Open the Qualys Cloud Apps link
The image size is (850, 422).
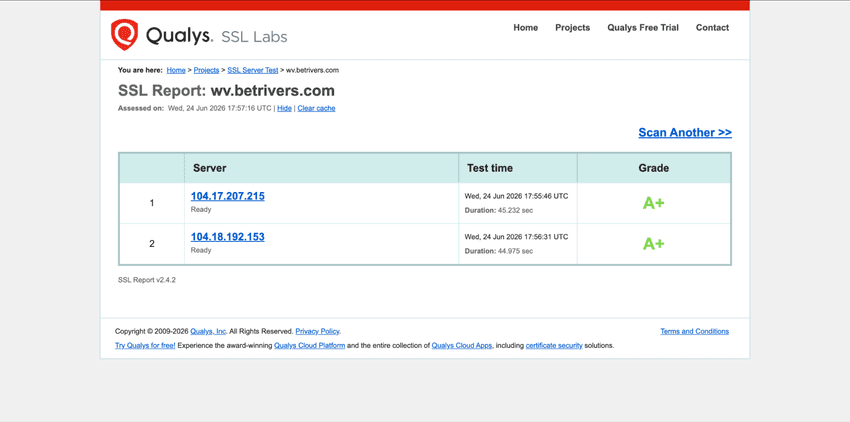coord(462,346)
